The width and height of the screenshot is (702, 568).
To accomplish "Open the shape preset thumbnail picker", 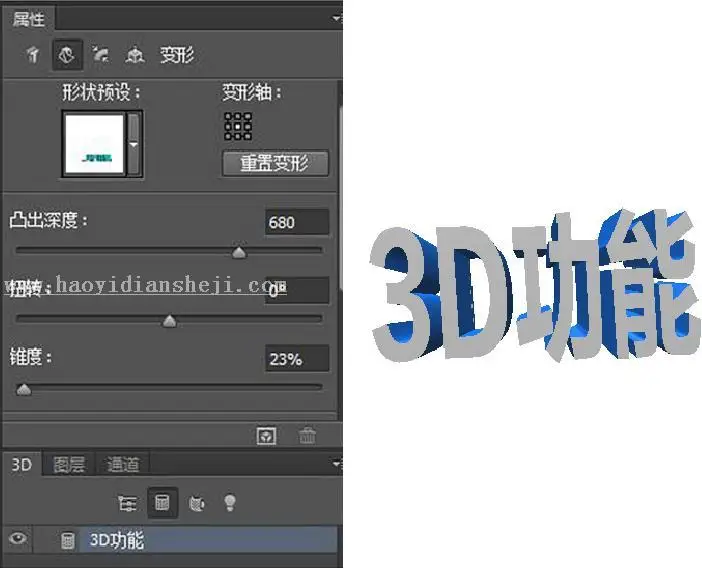I will coord(94,144).
